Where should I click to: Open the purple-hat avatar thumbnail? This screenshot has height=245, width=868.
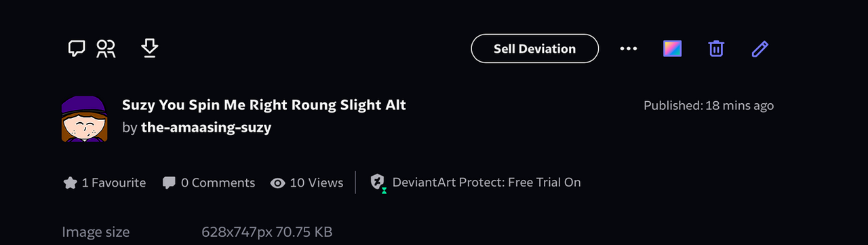[x=84, y=118]
